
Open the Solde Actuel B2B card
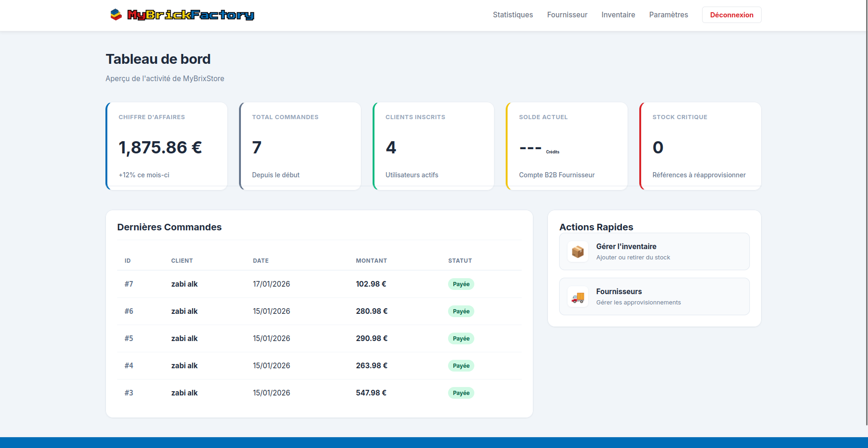coord(567,146)
